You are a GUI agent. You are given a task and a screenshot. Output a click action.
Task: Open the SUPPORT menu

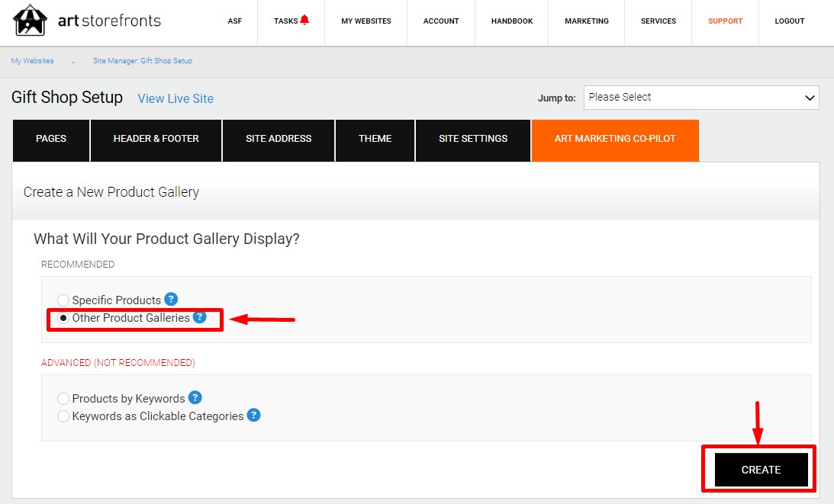click(x=725, y=21)
